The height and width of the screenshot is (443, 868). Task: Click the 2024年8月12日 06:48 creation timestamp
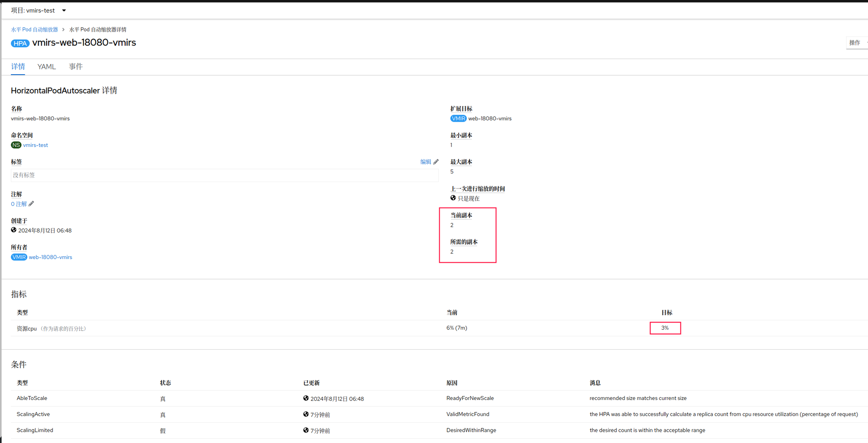[x=45, y=231]
